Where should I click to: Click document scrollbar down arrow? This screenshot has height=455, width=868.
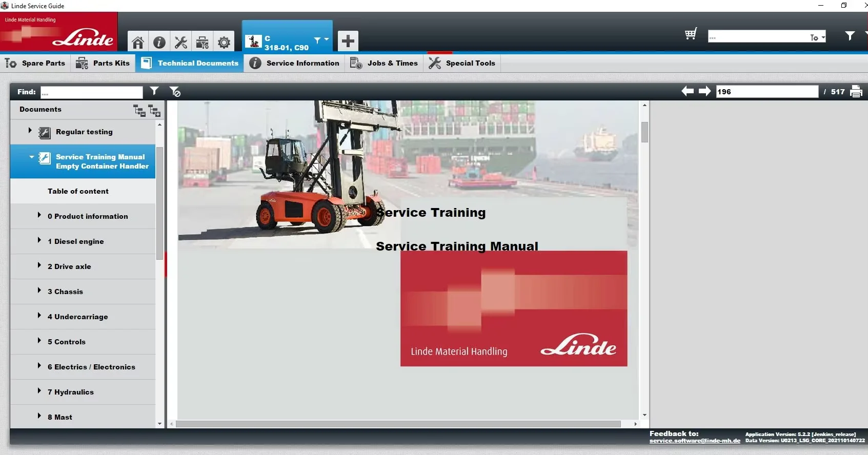click(x=644, y=415)
